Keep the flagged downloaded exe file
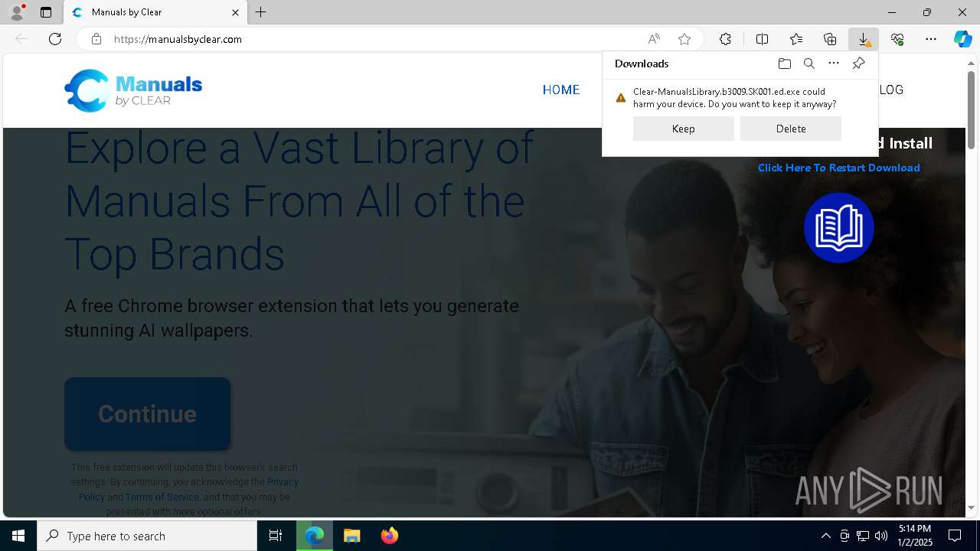The height and width of the screenshot is (551, 980). (684, 129)
